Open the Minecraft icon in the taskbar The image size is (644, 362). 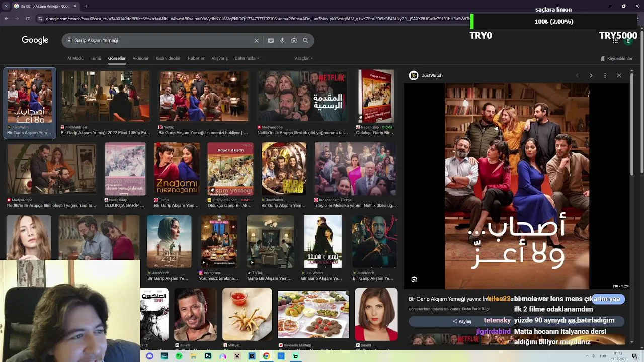click(x=237, y=356)
